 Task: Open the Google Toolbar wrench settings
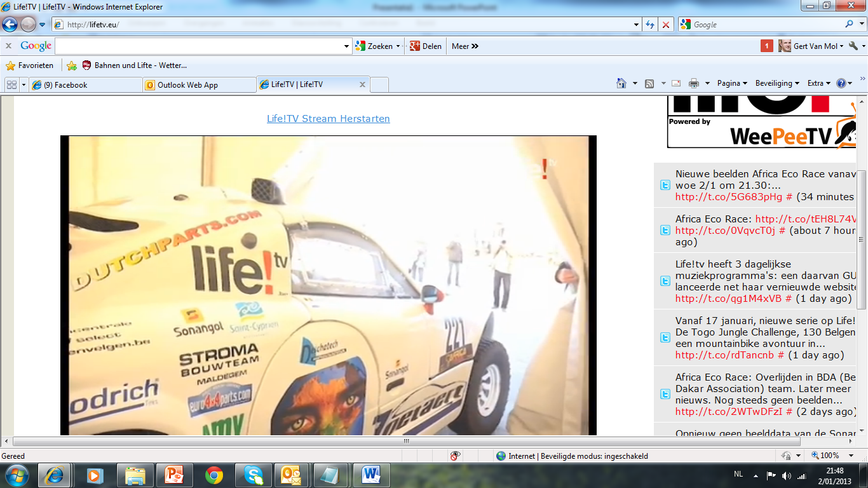pos(853,46)
